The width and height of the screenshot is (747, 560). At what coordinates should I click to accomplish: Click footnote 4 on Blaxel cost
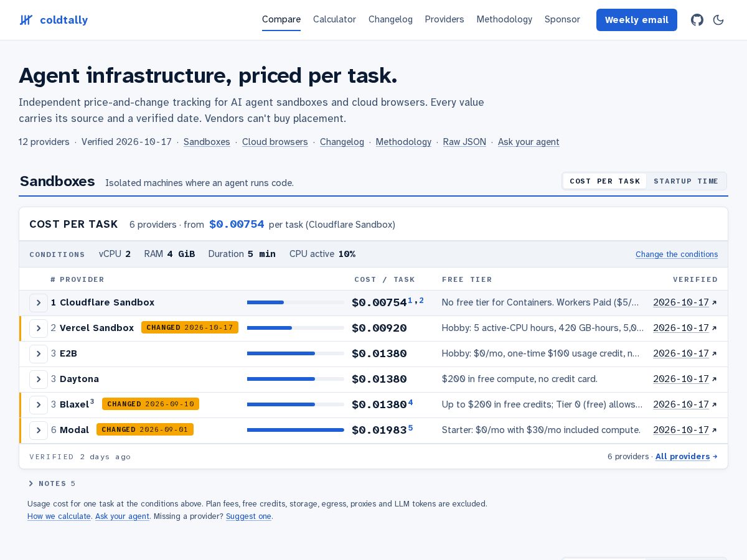[x=410, y=403]
